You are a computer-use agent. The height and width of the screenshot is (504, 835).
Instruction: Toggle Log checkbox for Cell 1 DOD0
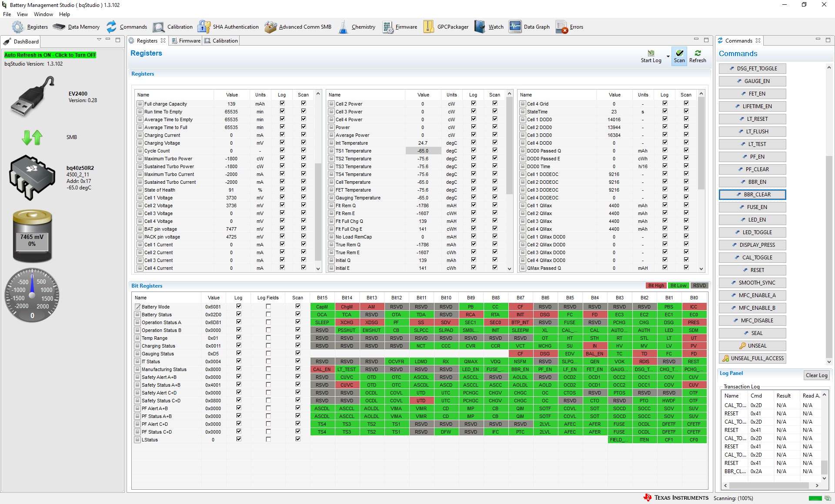click(665, 119)
